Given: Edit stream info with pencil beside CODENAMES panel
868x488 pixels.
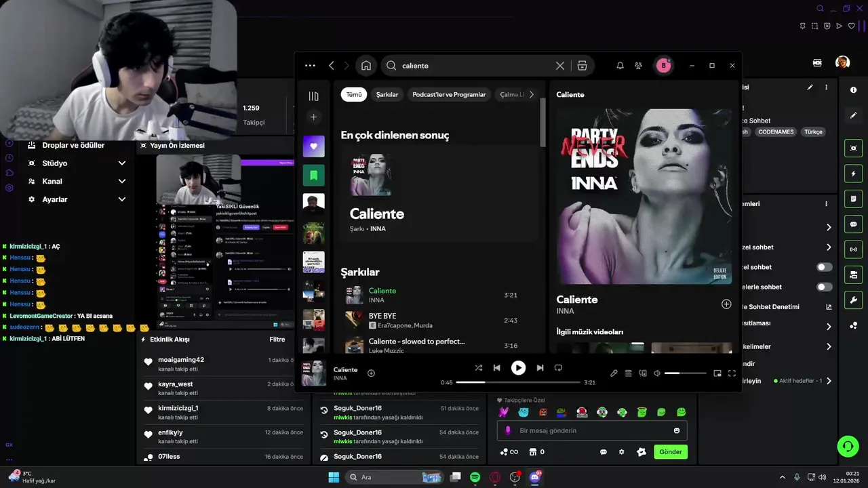Looking at the screenshot, I should 810,87.
